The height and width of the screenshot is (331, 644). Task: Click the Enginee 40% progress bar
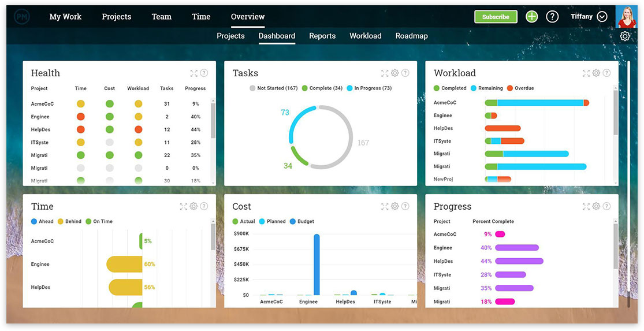pos(517,248)
